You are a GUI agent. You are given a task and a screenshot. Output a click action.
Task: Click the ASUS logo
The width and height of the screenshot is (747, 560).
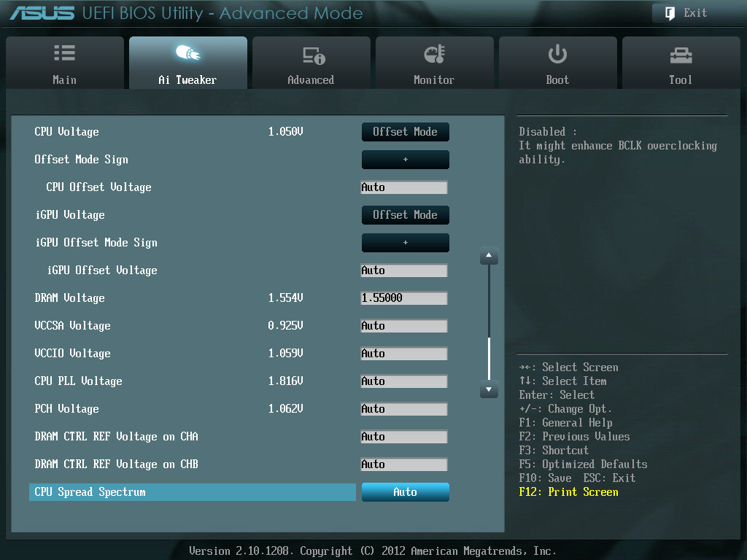tap(42, 13)
